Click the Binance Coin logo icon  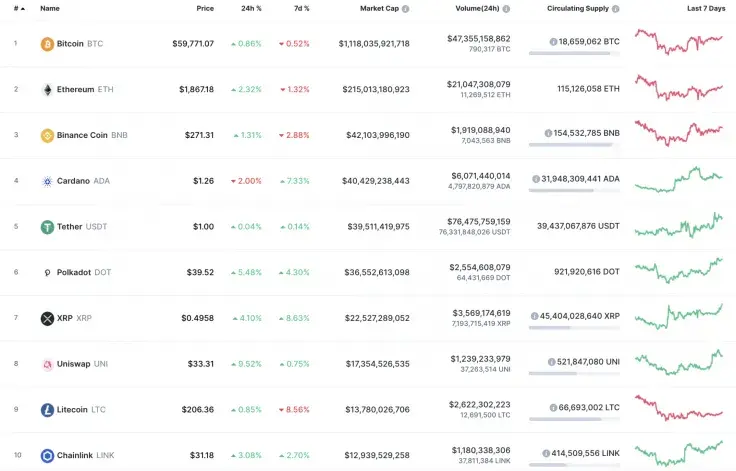coord(47,135)
